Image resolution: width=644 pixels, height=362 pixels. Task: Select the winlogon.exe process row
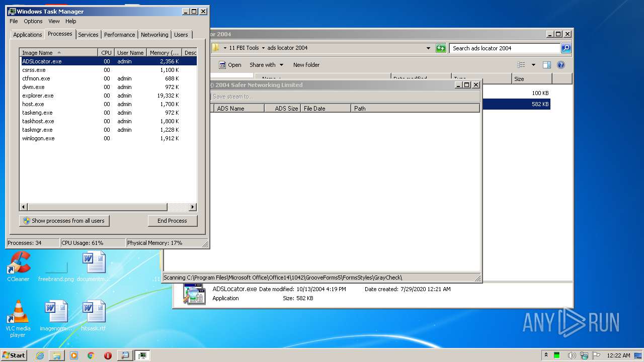tap(109, 138)
